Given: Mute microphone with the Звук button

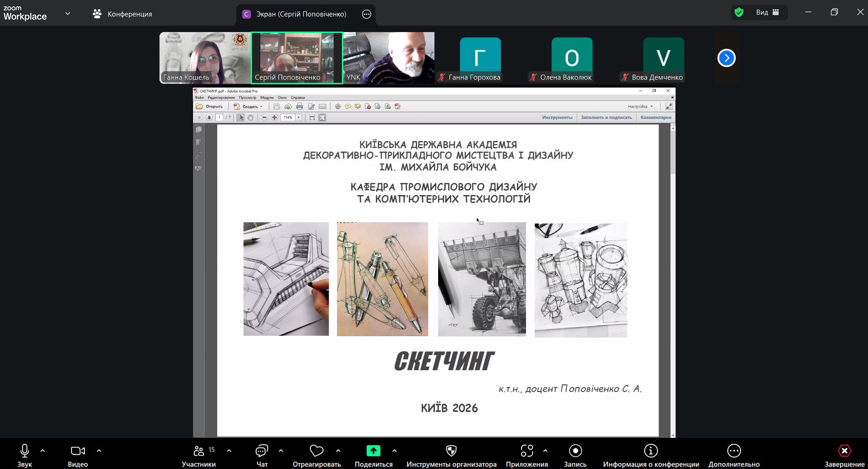Looking at the screenshot, I should 25,451.
